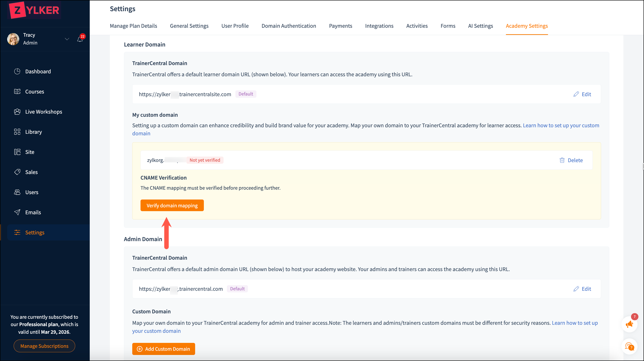Viewport: 644px width, 361px height.
Task: Open the Library section
Action: [x=33, y=132]
